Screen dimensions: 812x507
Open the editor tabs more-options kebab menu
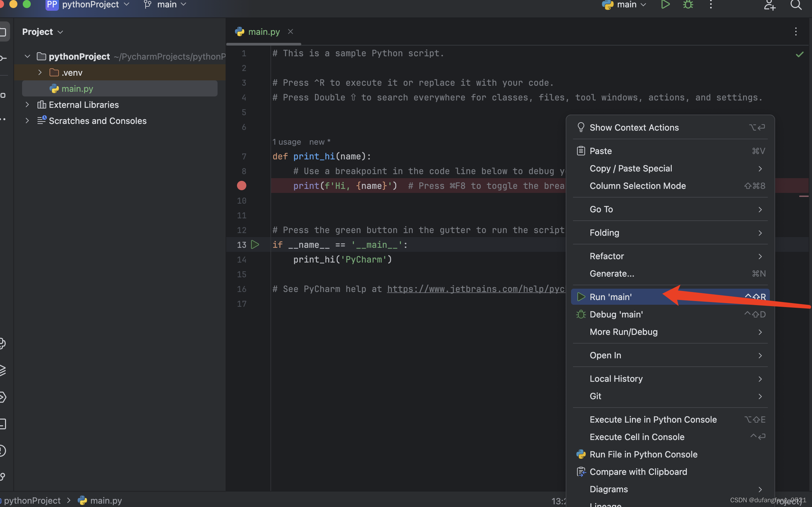click(796, 32)
